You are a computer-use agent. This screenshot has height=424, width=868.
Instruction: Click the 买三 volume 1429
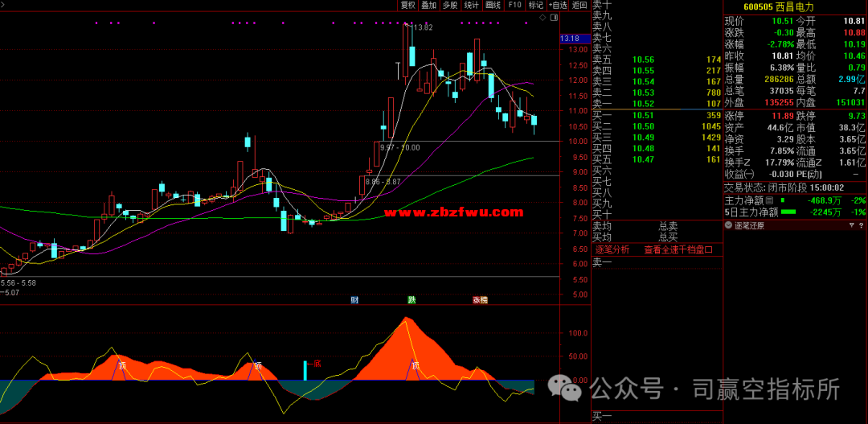(x=711, y=138)
